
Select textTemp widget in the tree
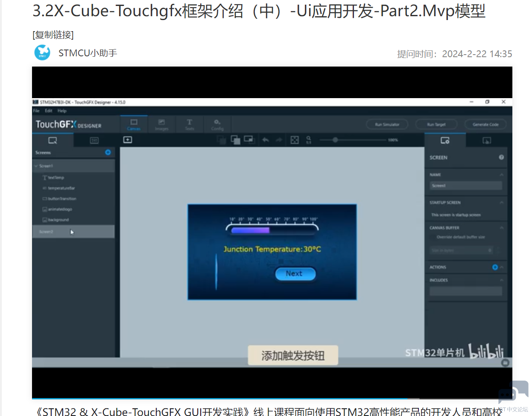click(56, 177)
